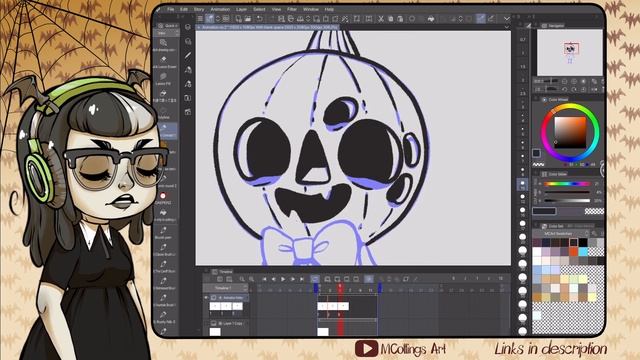
Task: Click the Play button in the Timeline
Action: pyautogui.click(x=283, y=279)
